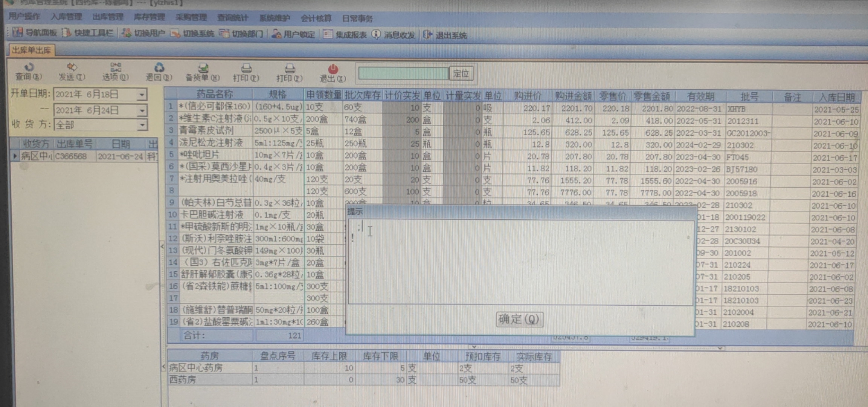Click the 定位 locate button
This screenshot has width=868, height=407.
[x=461, y=73]
